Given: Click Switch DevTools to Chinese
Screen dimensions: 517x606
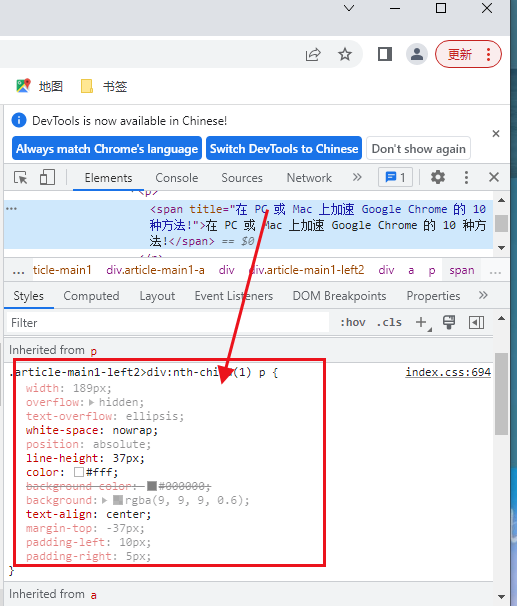Looking at the screenshot, I should [x=284, y=148].
